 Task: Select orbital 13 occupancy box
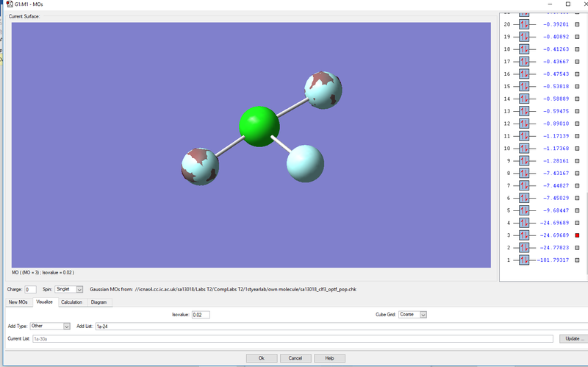[524, 111]
